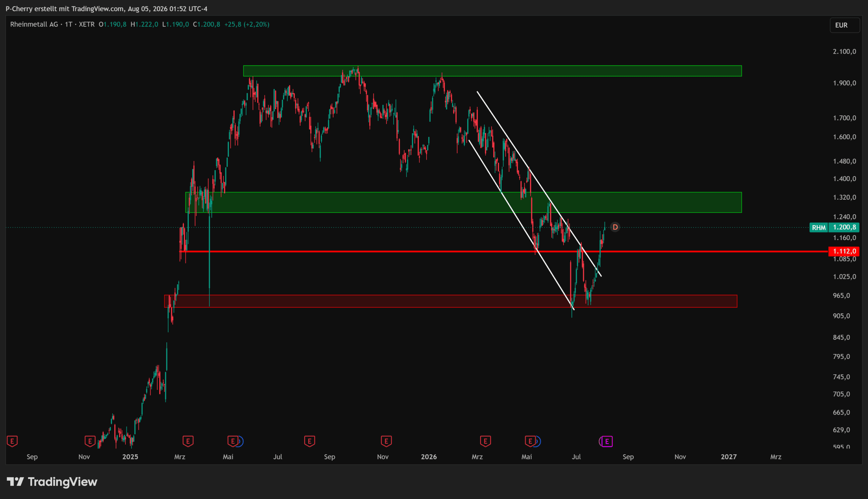Viewport: 868px width, 499px height.
Task: Click the 905,0 price axis label
Action: [842, 316]
